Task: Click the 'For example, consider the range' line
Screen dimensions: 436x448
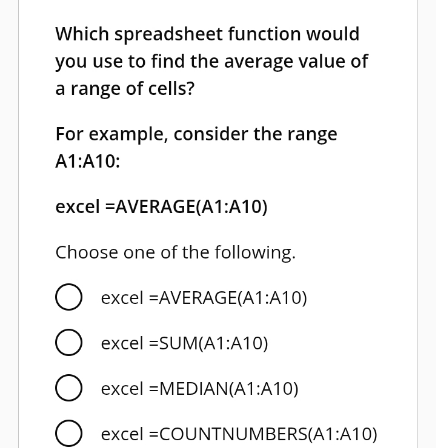Action: 196,135
